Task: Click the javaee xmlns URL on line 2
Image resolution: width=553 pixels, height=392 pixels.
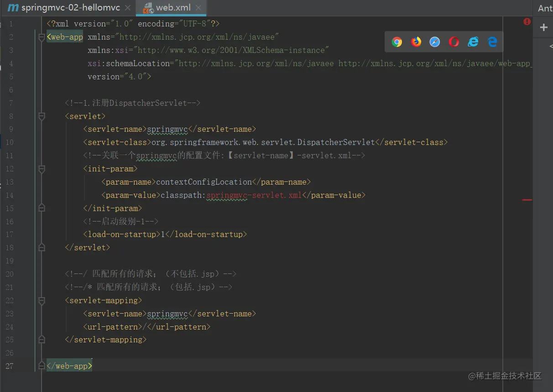Action: [x=197, y=37]
